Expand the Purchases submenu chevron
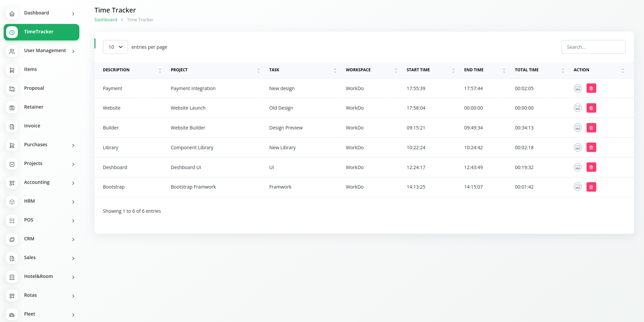The image size is (644, 322). [73, 146]
